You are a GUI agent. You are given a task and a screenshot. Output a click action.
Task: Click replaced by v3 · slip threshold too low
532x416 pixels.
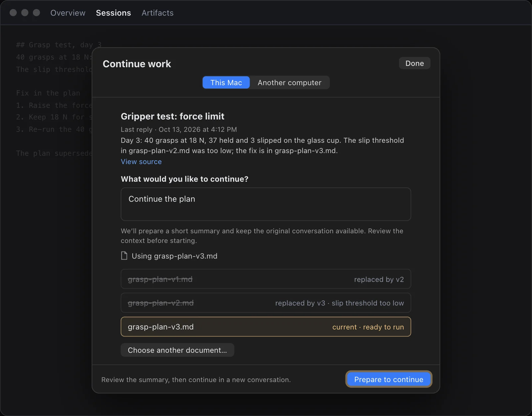(x=339, y=303)
